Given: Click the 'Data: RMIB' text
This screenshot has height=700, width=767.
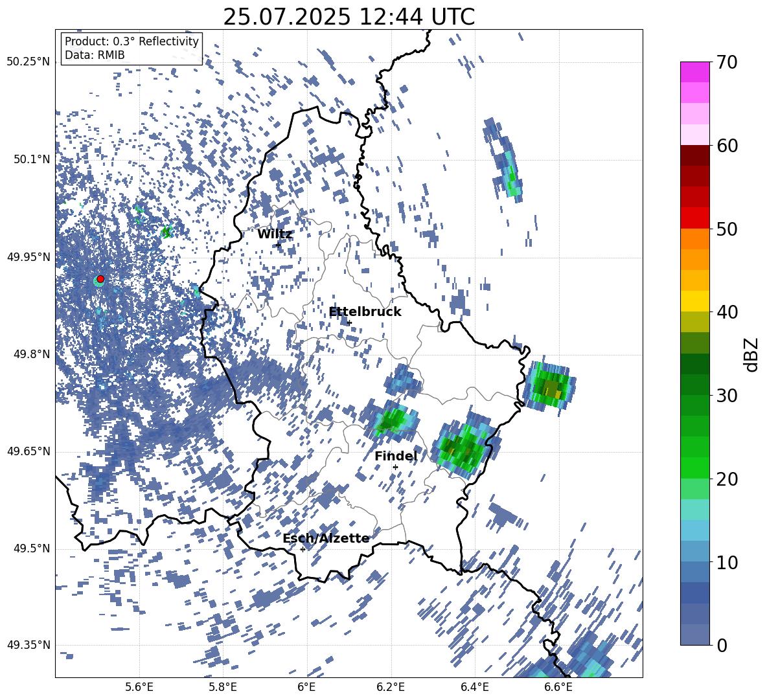Looking at the screenshot, I should [95, 55].
